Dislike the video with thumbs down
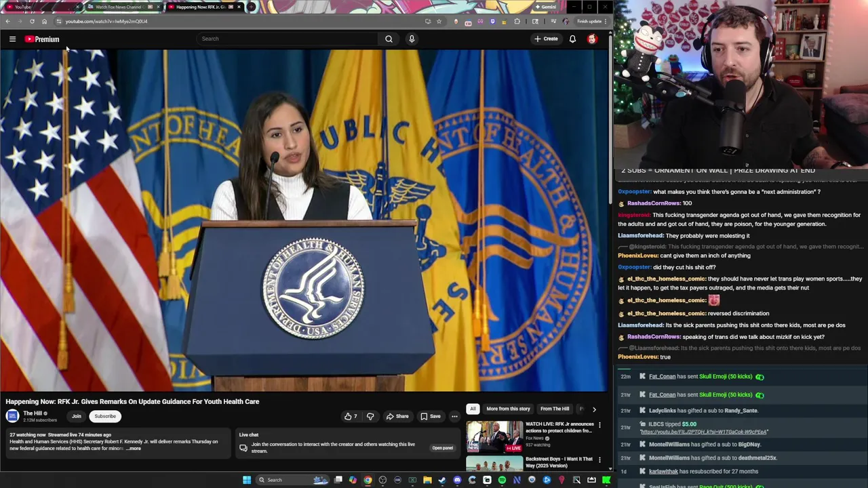Image resolution: width=868 pixels, height=488 pixels. 370,416
